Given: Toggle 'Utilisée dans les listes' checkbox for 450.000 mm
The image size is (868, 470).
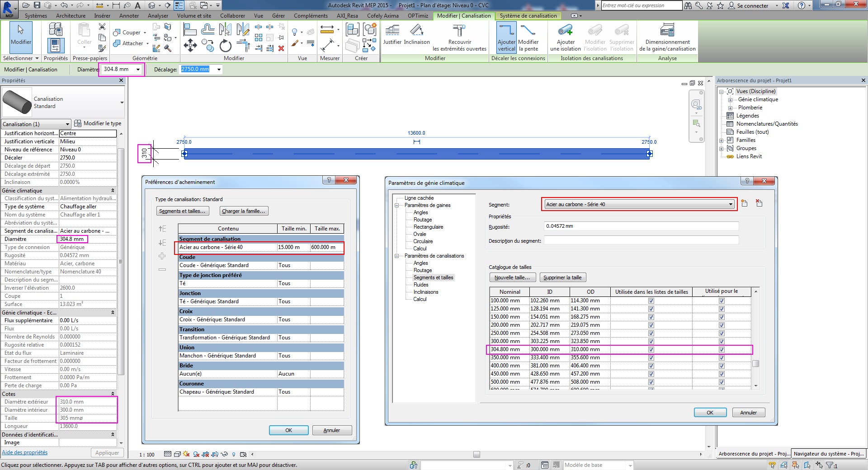Looking at the screenshot, I should coord(651,374).
